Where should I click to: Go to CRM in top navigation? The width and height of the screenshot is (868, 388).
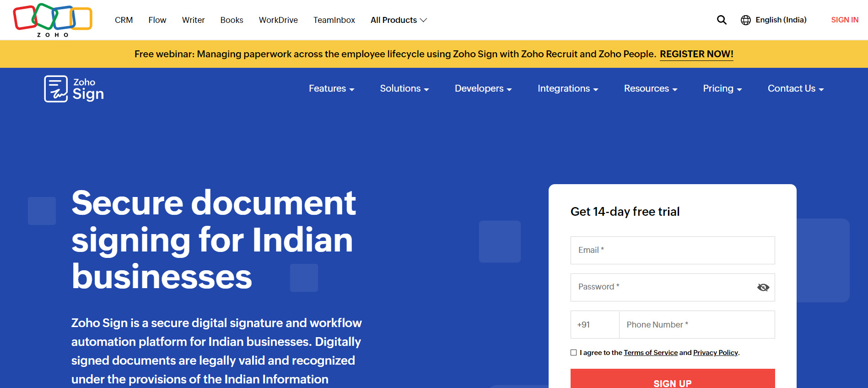(x=124, y=20)
